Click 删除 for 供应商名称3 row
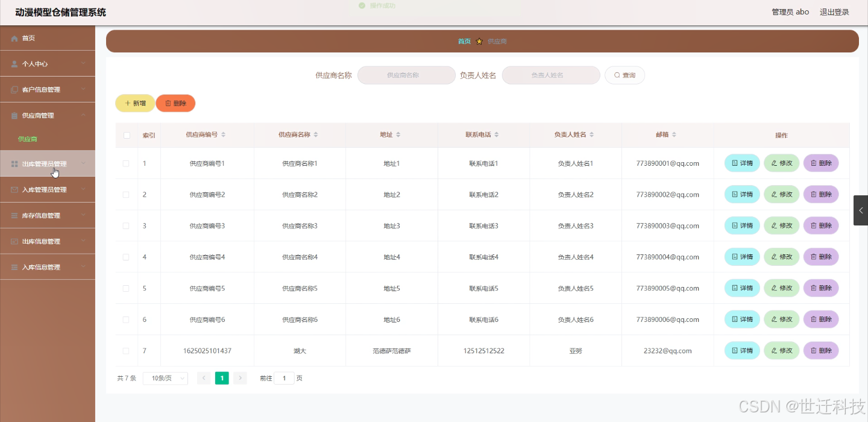Screen dimensions: 868x422 pos(821,225)
